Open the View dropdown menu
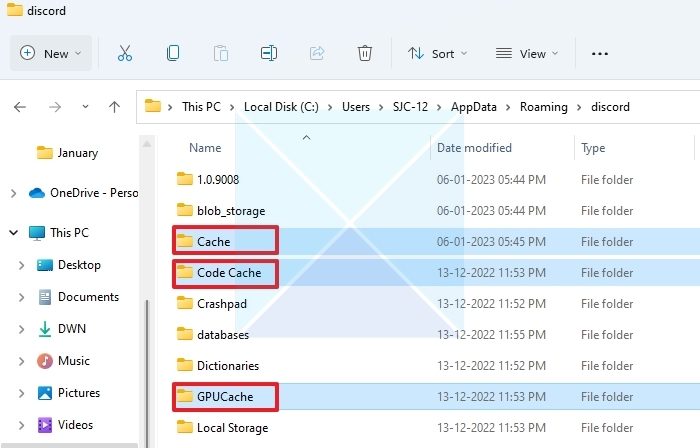Screen dimensions: 700x448 527,54
